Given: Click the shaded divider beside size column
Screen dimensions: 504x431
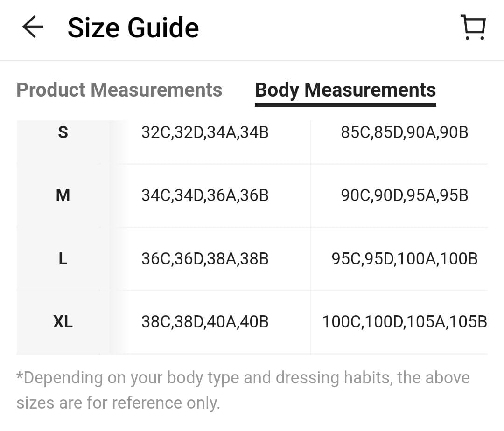Looking at the screenshot, I should [x=117, y=237].
